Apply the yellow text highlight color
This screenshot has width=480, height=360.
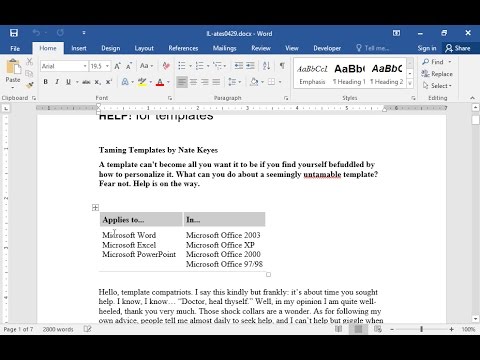[x=142, y=82]
